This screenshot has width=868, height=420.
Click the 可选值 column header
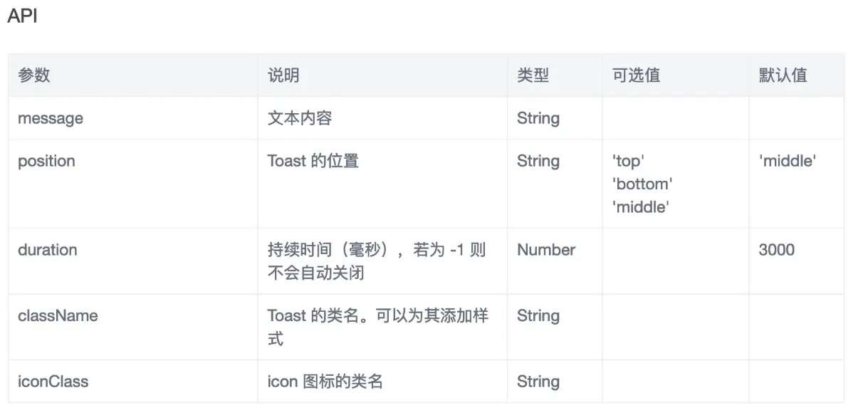636,75
